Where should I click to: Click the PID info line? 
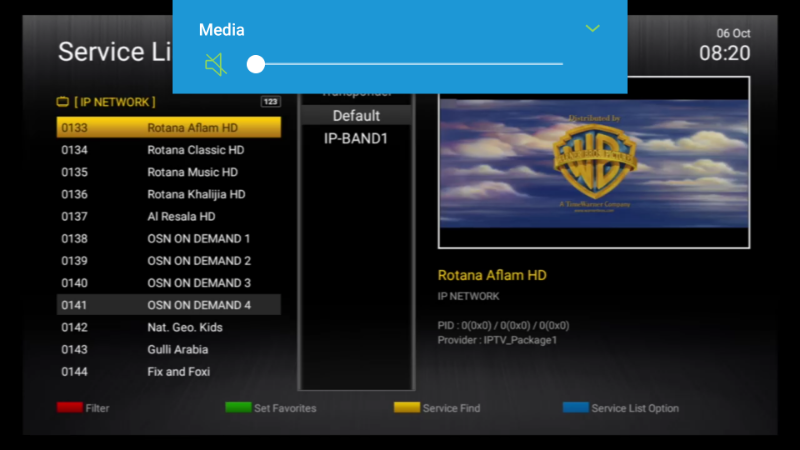504,326
